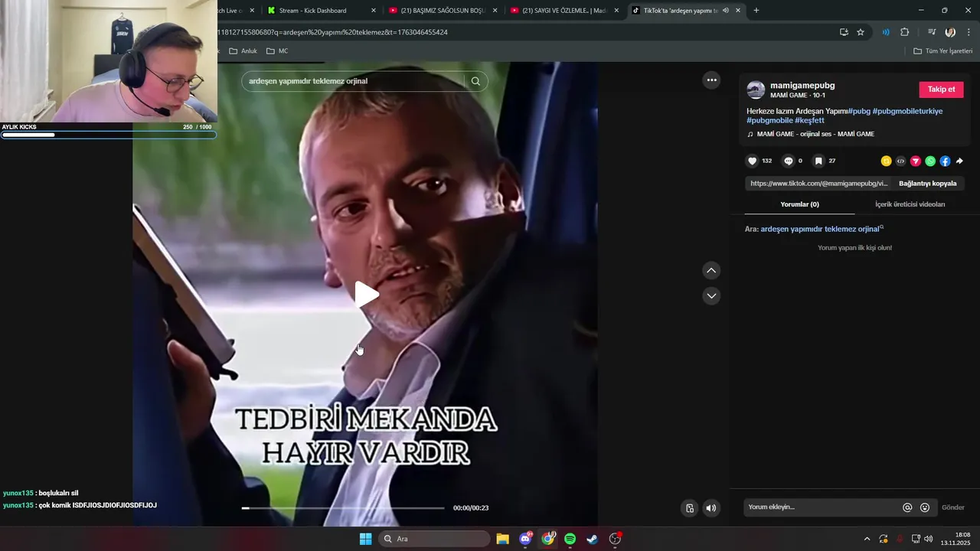Click the taskbar Ara search box
The image size is (980, 551).
(435, 539)
